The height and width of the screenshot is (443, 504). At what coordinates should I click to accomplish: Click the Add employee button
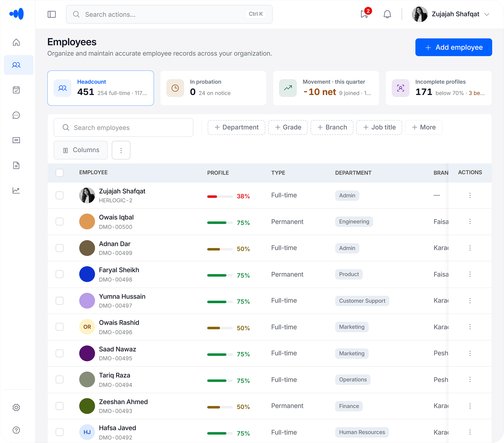click(454, 47)
